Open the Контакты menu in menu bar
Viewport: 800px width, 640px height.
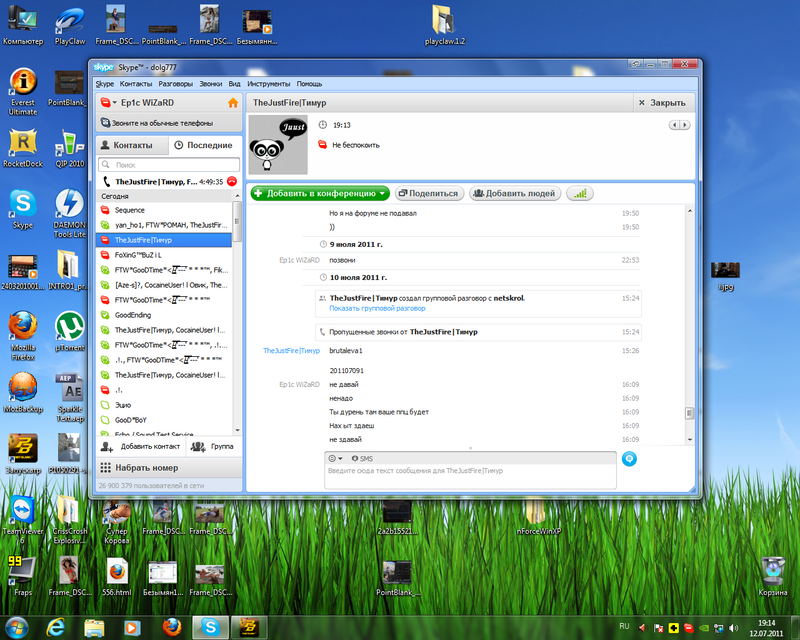pos(136,84)
